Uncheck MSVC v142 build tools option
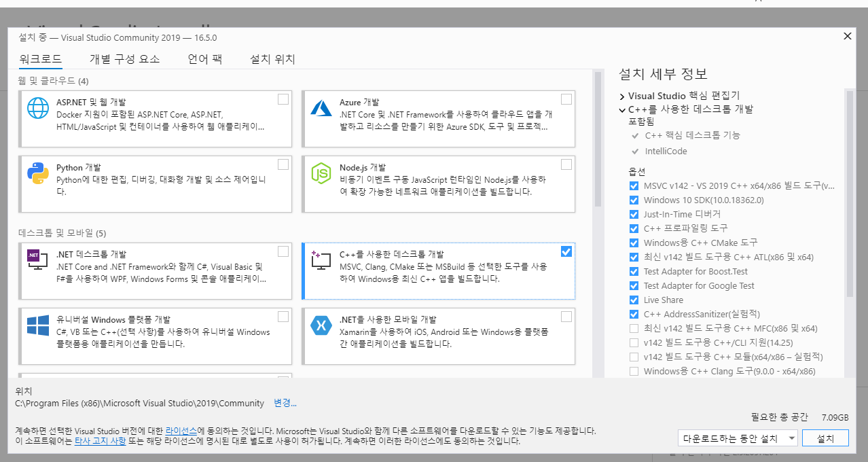Screen dimensions: 868x462 (634, 185)
